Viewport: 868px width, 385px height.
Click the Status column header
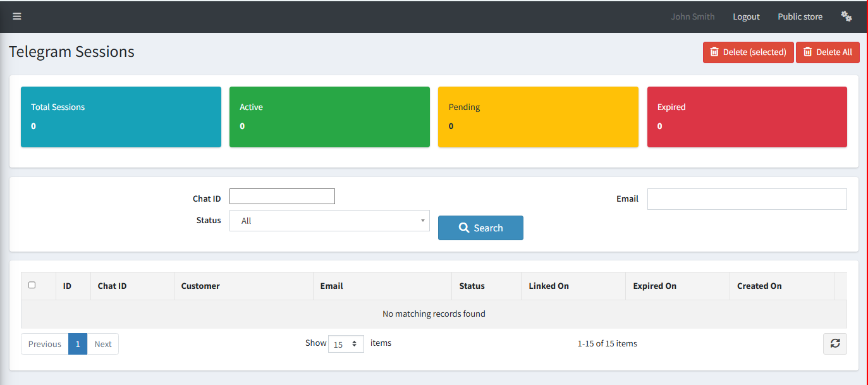(486, 286)
